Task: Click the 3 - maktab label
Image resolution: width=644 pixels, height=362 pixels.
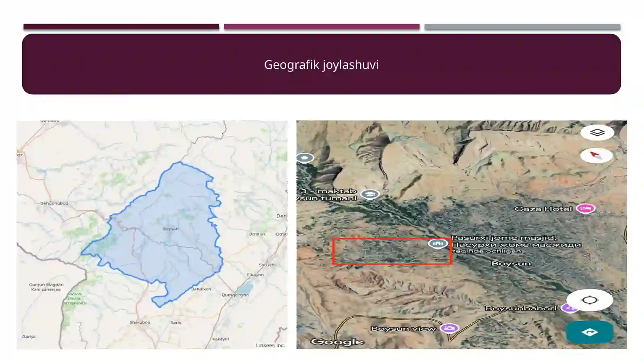Action: [329, 191]
